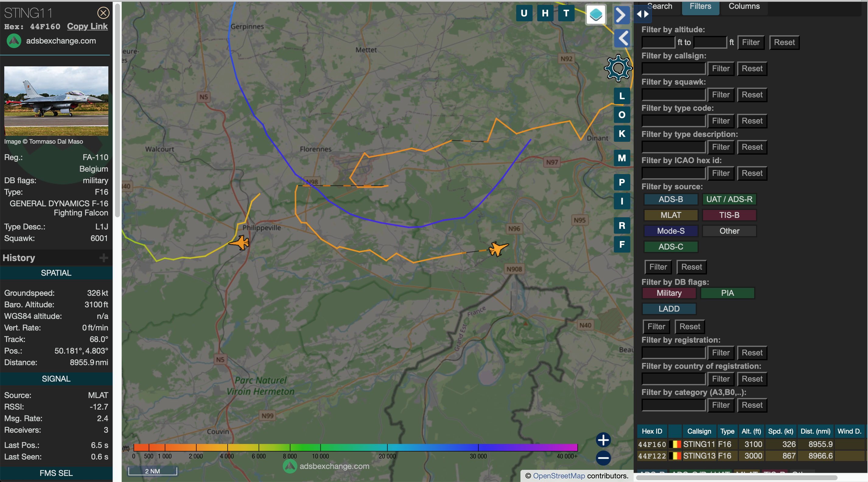Select the STING11 row in aircraft table

tap(751, 445)
